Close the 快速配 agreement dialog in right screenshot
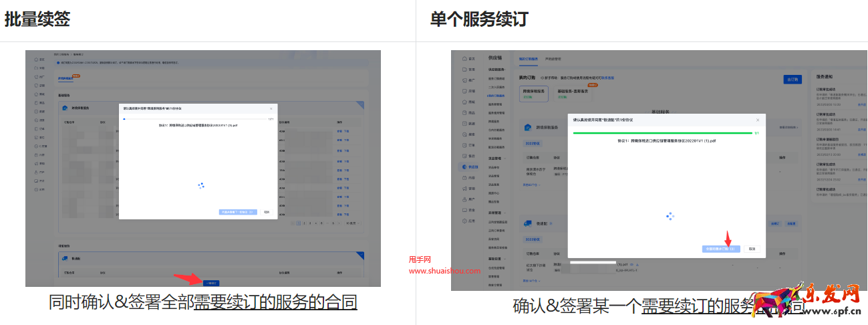Image resolution: width=868 pixels, height=325 pixels. pos(758,120)
